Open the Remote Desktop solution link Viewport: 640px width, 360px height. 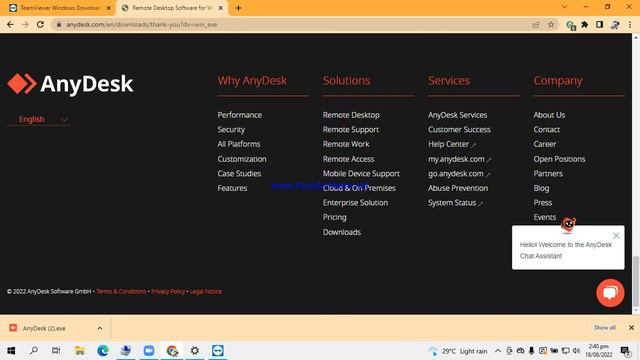(351, 115)
